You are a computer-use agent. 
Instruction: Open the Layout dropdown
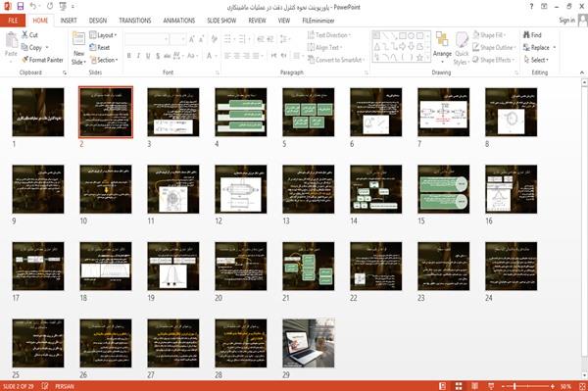click(x=103, y=35)
